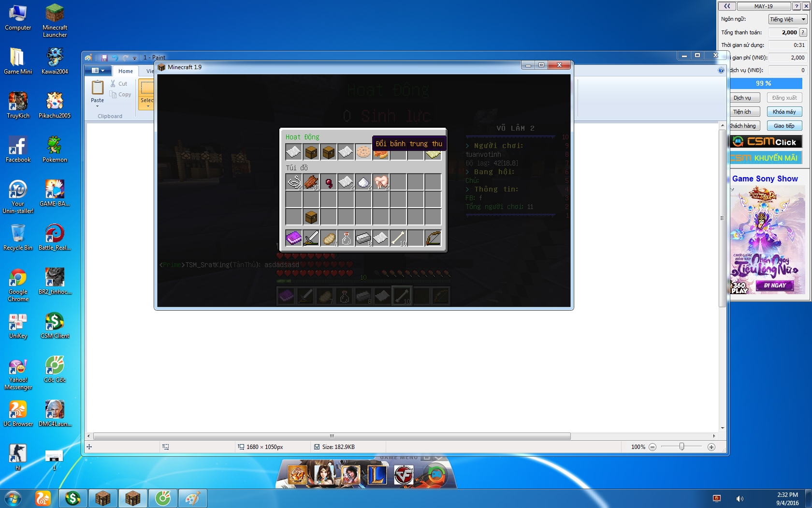Open the Pikachu2005 desktop shortcut

tap(55, 105)
